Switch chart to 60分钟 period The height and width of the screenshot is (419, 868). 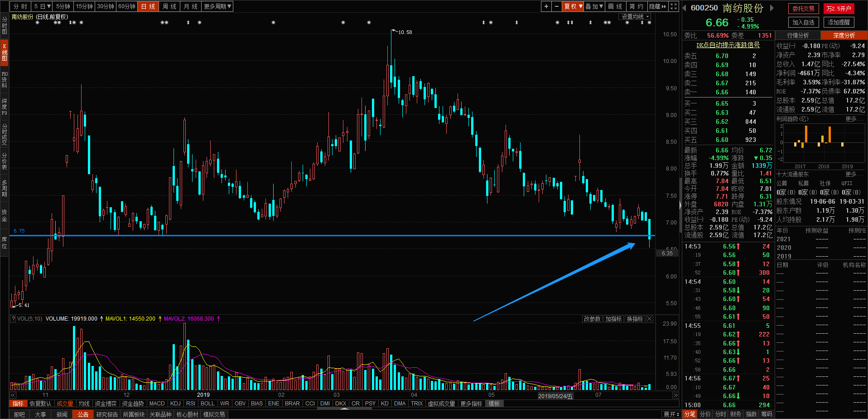coord(127,6)
